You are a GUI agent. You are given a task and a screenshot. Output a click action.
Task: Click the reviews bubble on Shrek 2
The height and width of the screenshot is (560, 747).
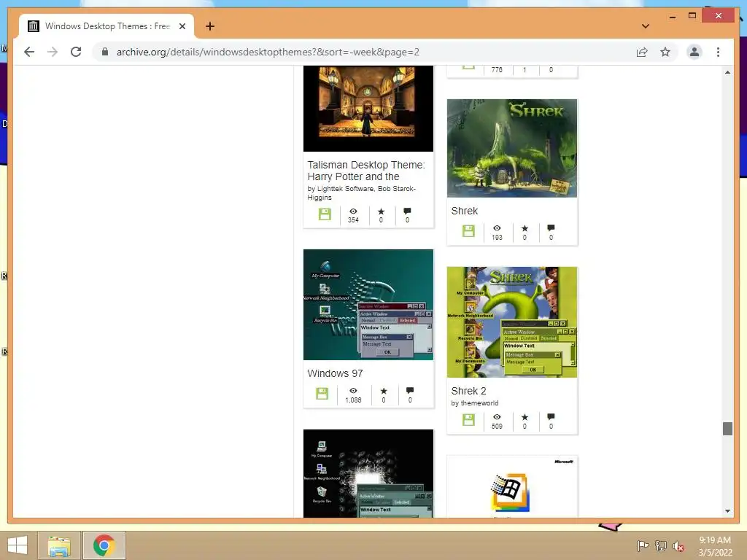551,416
